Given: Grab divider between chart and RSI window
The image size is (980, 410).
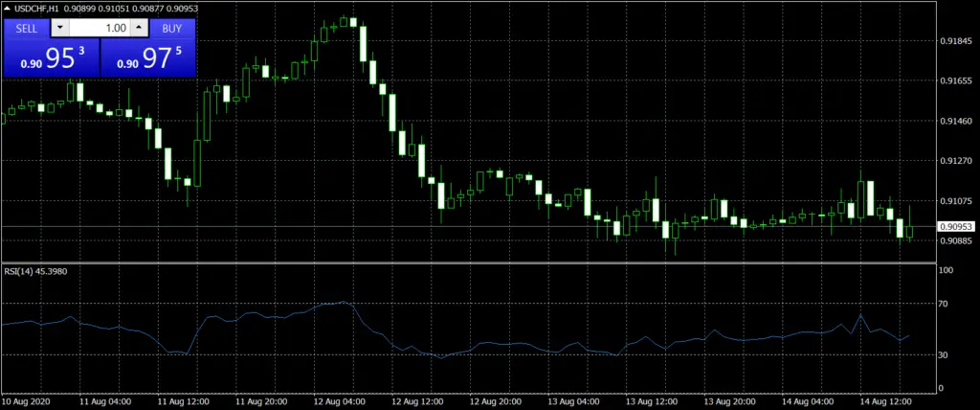Looking at the screenshot, I should pyautogui.click(x=469, y=262).
